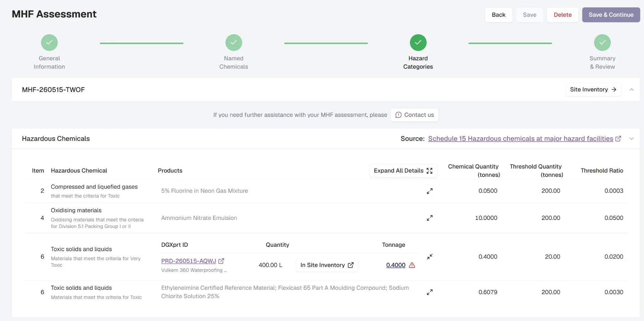Go to the Named Chemicals step label

pos(234,62)
